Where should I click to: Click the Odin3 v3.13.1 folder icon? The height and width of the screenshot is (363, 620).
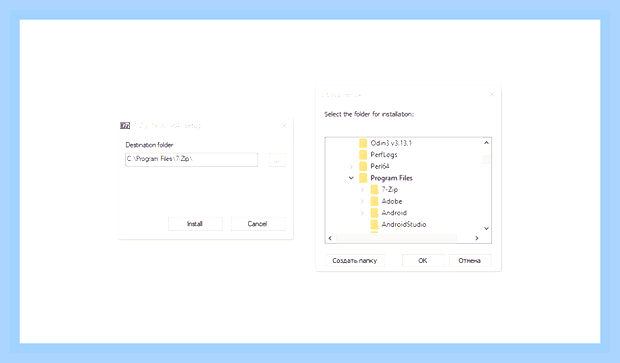tap(363, 143)
